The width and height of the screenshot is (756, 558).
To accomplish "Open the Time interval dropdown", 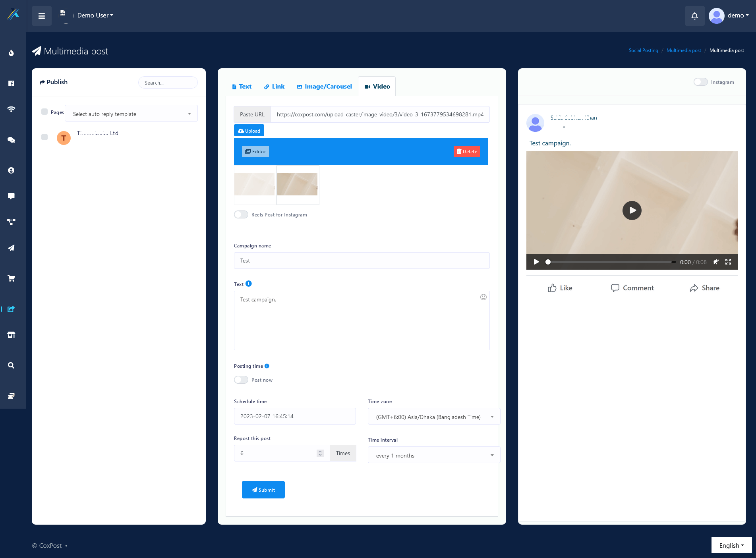I will (x=434, y=456).
